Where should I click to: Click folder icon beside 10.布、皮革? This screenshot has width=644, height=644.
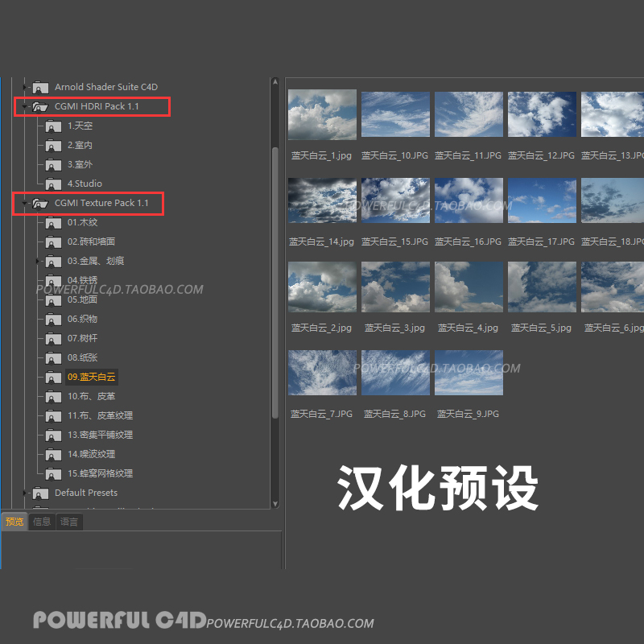pyautogui.click(x=53, y=396)
